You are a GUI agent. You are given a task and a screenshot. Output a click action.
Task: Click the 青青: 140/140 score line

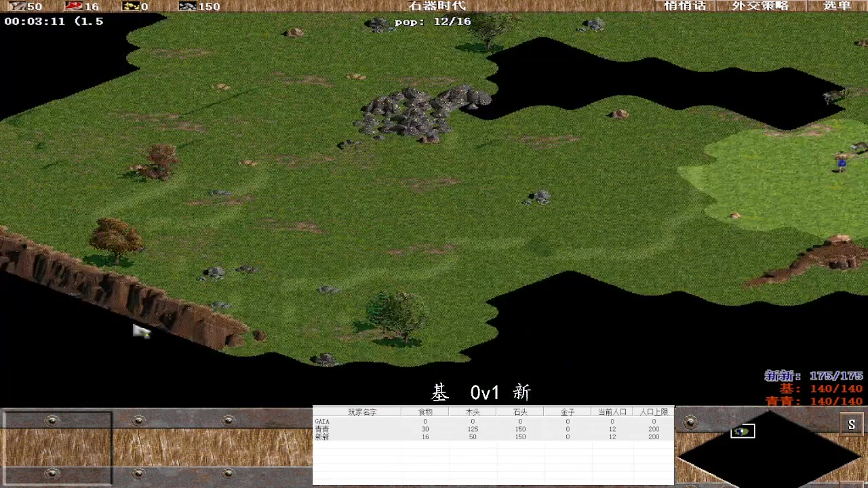(814, 401)
